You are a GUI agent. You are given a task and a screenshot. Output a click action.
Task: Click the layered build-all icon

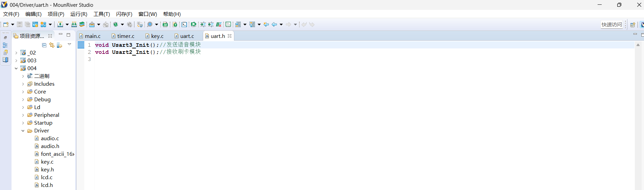pyautogui.click(x=82, y=24)
